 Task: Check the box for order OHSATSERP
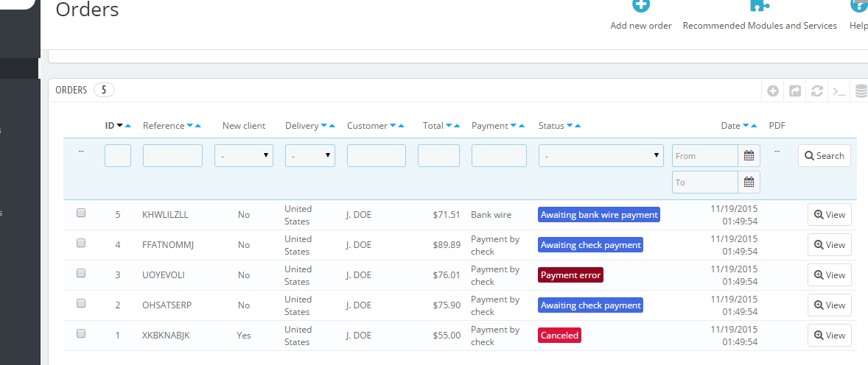[x=81, y=303]
